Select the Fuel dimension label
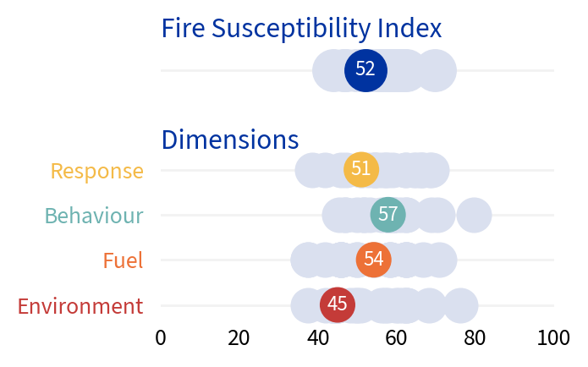The height and width of the screenshot is (367, 588). [x=123, y=260]
